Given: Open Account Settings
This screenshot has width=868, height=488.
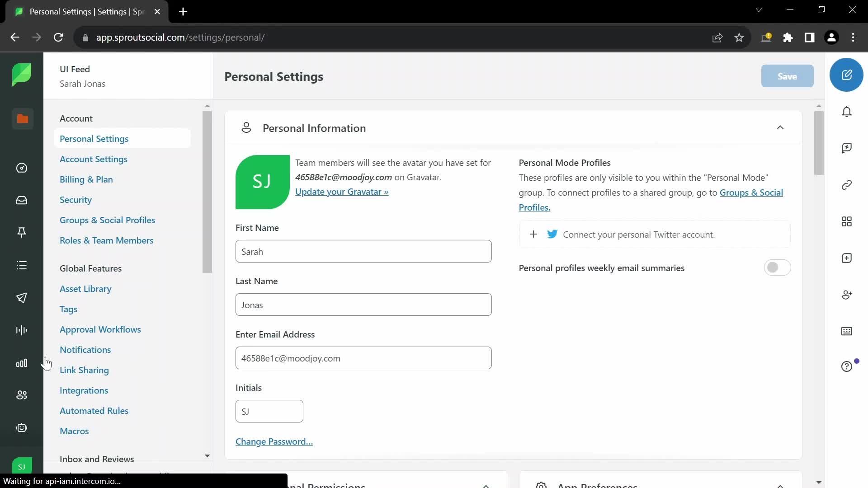Looking at the screenshot, I should pyautogui.click(x=94, y=159).
